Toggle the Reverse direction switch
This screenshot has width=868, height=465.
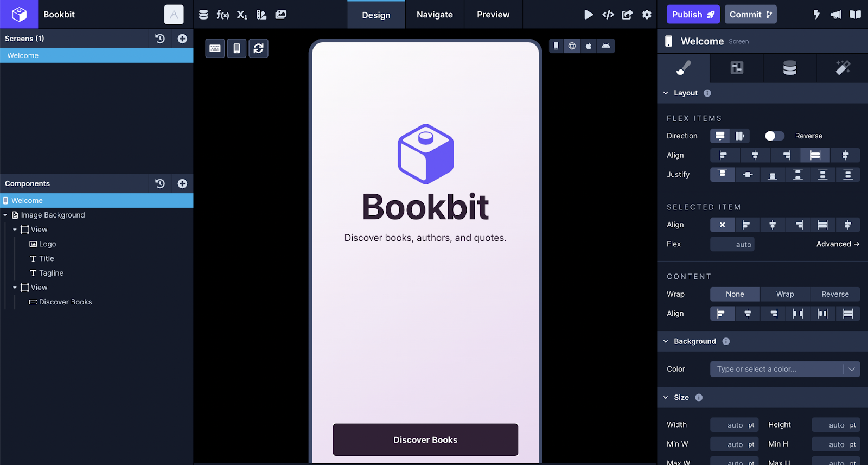click(774, 136)
